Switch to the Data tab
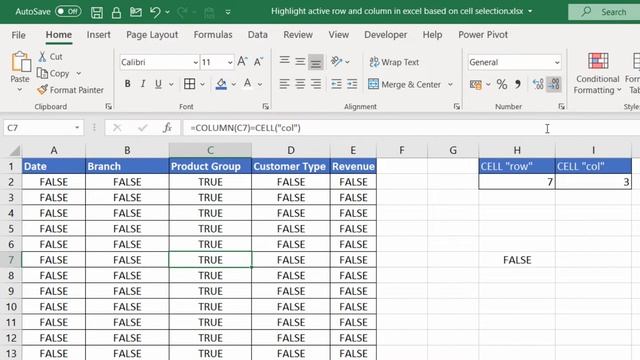Screen dimensions: 640x360 258,35
